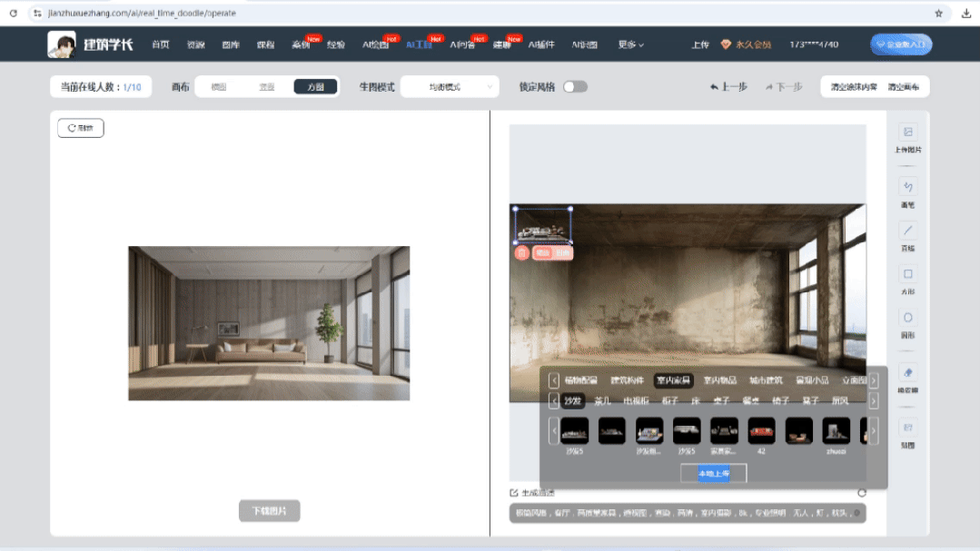The width and height of the screenshot is (980, 551).
Task: Select the 沙发 subcategory
Action: pos(572,400)
